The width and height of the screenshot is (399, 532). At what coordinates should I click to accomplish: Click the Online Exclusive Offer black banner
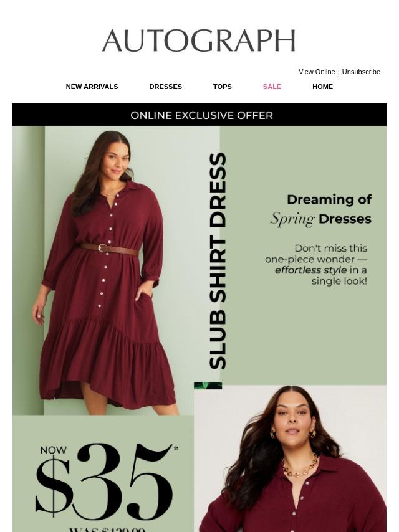[199, 115]
